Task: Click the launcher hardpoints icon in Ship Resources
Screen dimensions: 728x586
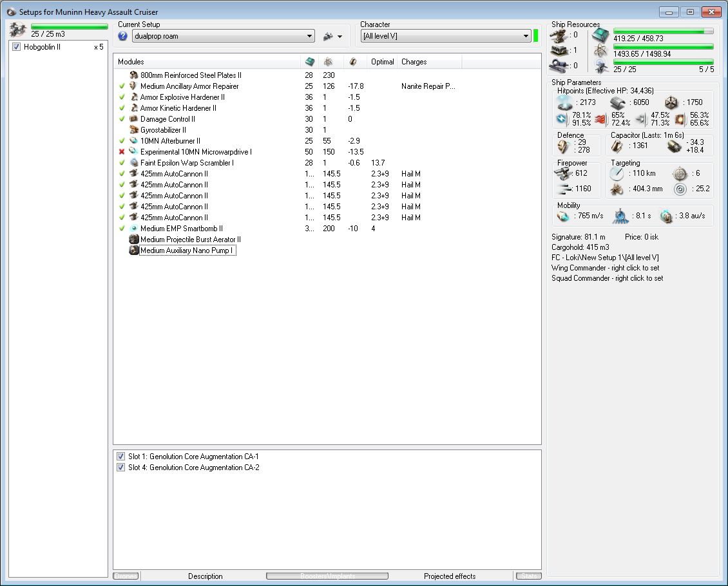Action: (559, 50)
